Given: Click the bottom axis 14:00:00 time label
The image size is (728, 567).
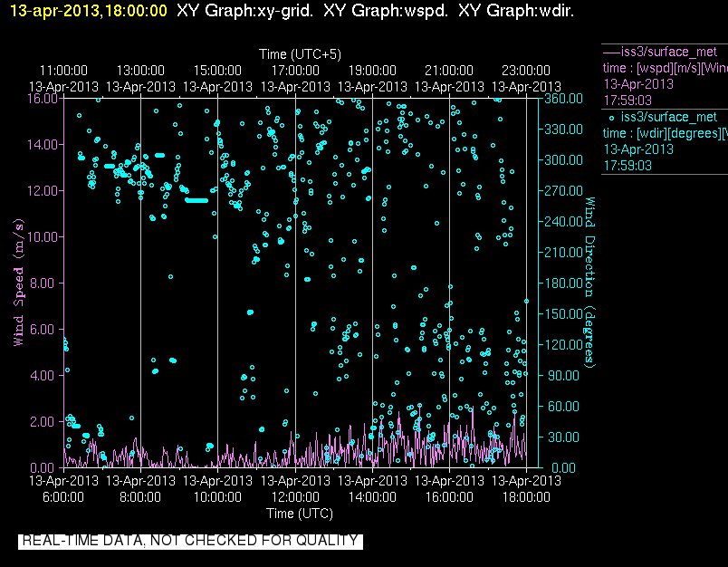Looking at the screenshot, I should coord(372,497).
